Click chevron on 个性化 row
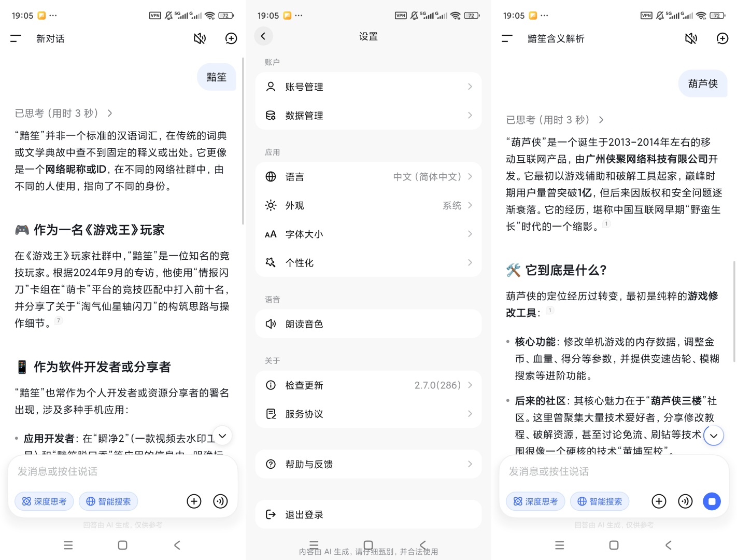 (470, 262)
